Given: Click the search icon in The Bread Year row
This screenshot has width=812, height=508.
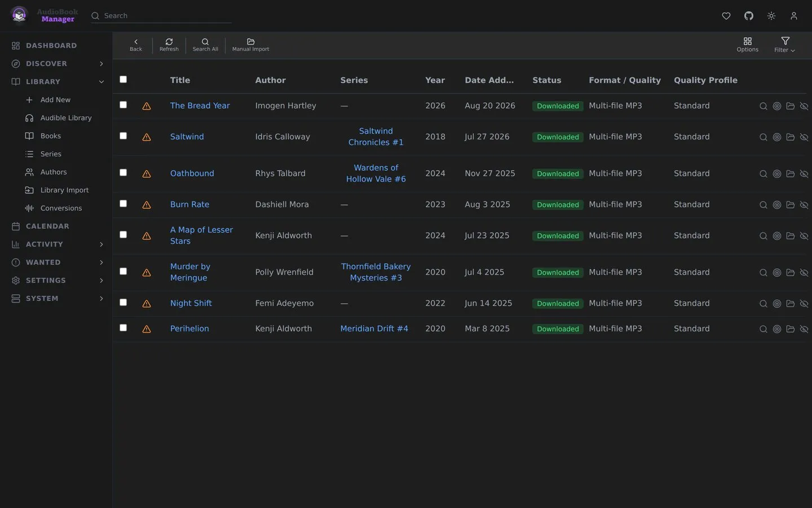Looking at the screenshot, I should [763, 106].
